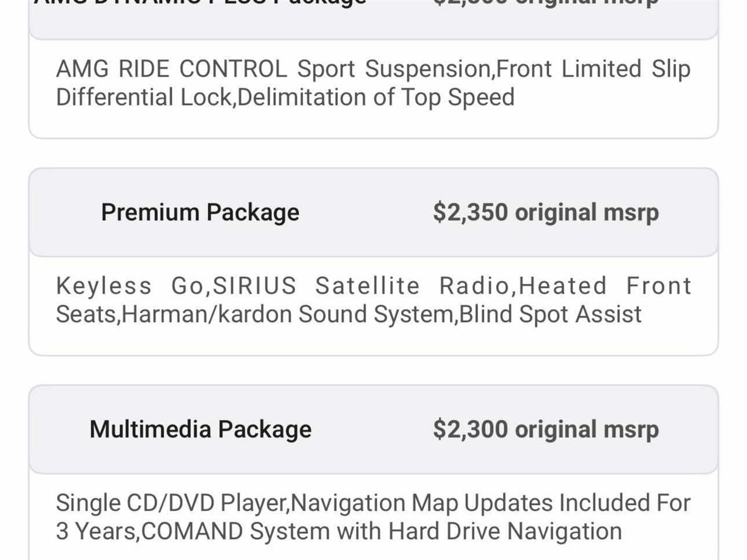Click the word Seats in Premium description

tap(87, 314)
